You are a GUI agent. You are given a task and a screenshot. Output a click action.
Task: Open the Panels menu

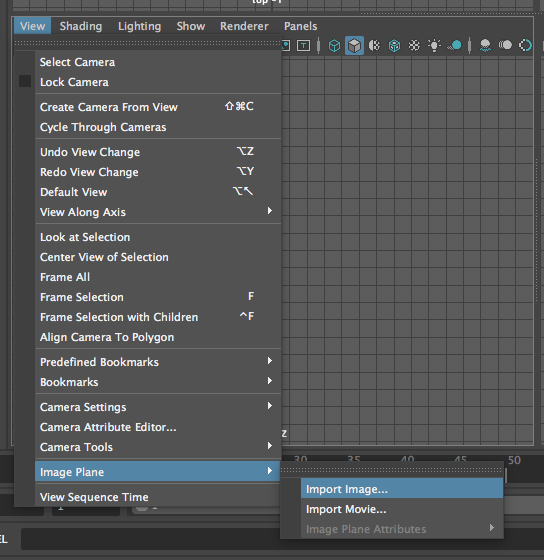coord(300,26)
